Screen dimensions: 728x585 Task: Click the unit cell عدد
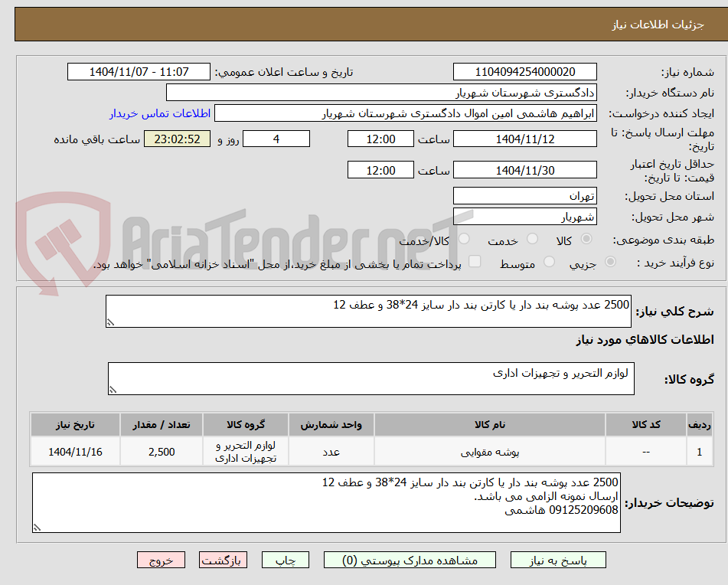pyautogui.click(x=331, y=452)
